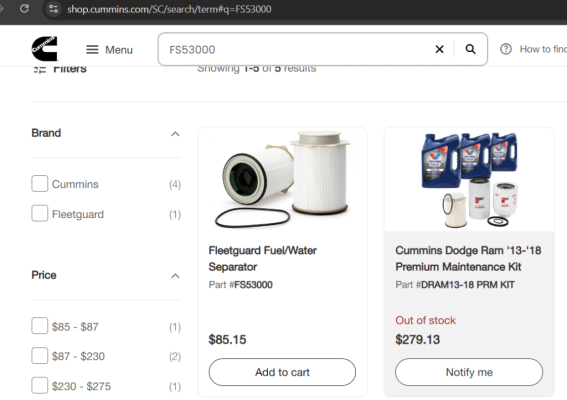Select the $85 - $87 price checkbox

40,326
